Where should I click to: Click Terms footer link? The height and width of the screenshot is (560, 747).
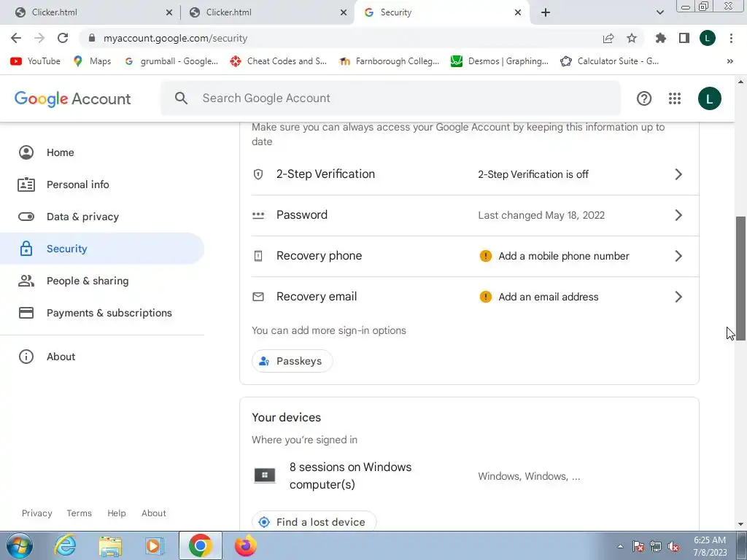coord(79,513)
